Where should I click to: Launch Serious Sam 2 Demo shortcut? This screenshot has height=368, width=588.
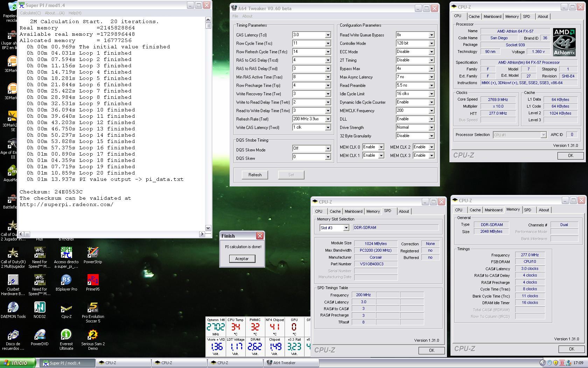pyautogui.click(x=93, y=335)
